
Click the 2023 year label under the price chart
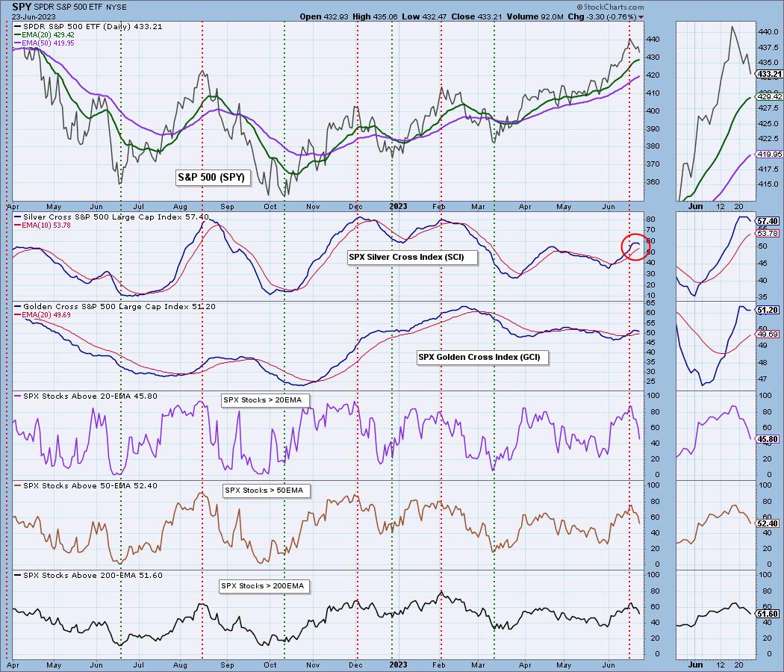click(399, 206)
